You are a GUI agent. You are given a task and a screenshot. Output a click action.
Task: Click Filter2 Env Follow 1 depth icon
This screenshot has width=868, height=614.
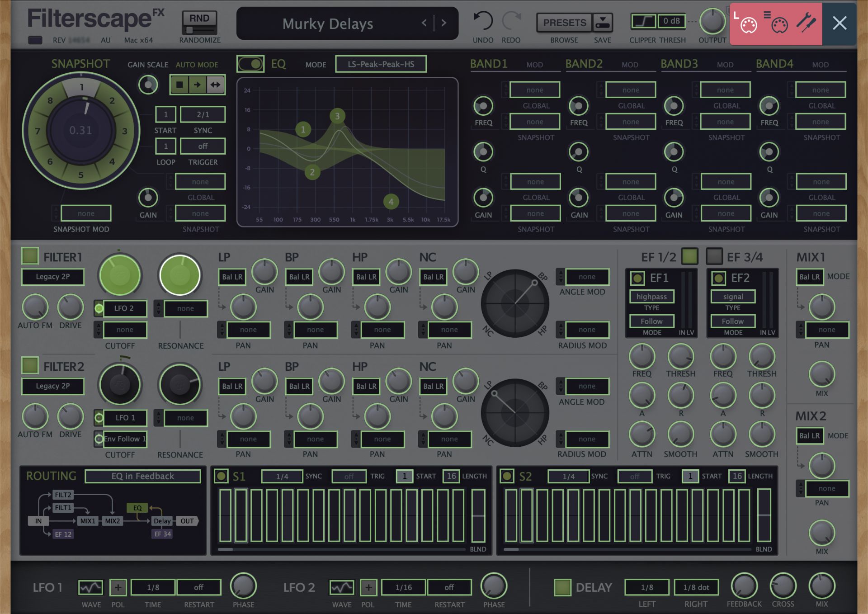click(99, 439)
